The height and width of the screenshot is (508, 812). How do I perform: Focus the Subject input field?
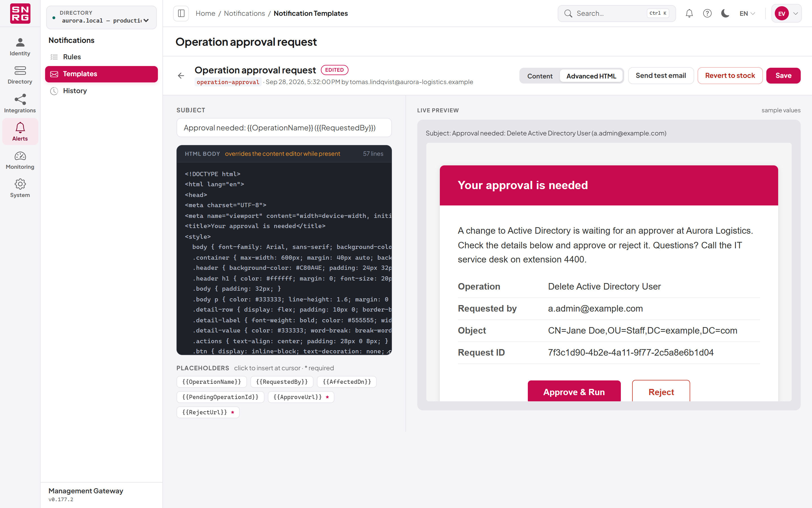point(284,128)
